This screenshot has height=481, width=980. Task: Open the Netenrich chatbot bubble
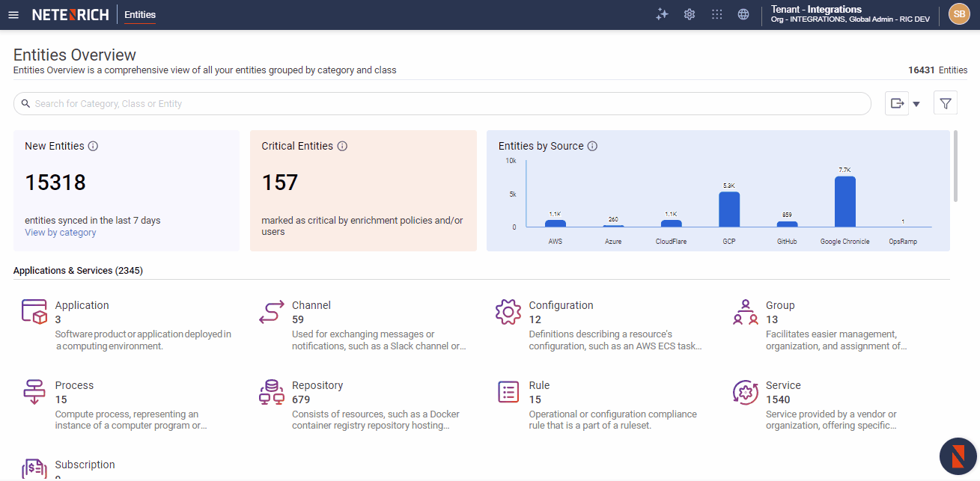pyautogui.click(x=958, y=456)
